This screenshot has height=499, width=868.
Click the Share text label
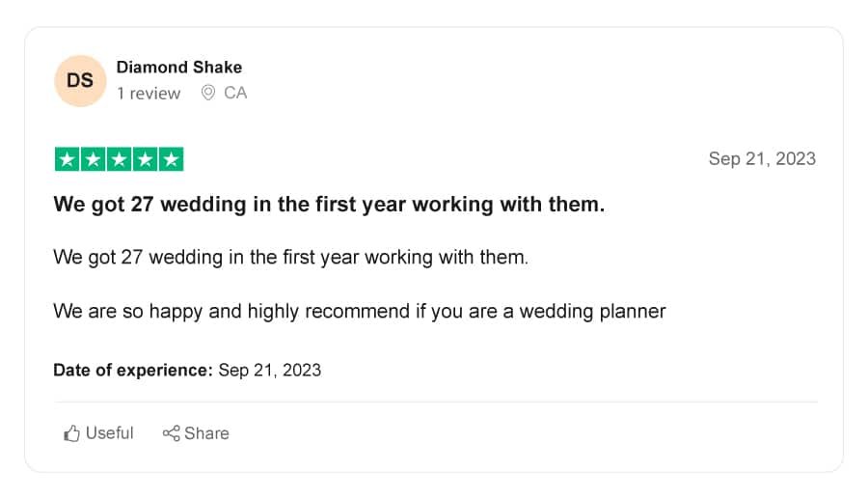(206, 433)
